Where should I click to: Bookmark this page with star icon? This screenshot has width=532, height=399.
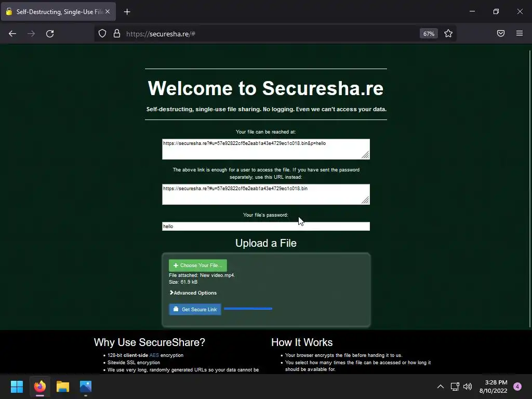coord(448,34)
